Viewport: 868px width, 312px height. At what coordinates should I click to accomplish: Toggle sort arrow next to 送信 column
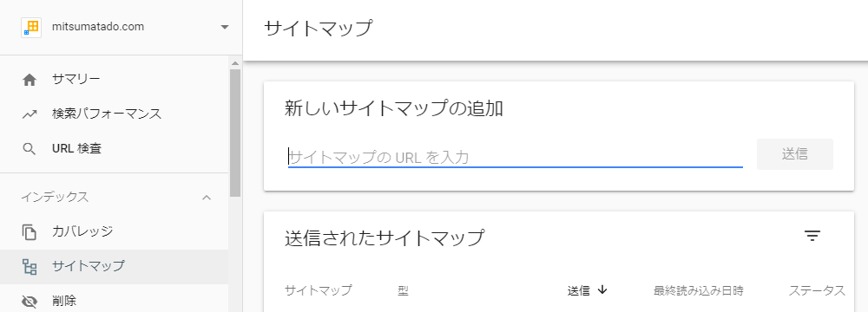(x=603, y=289)
